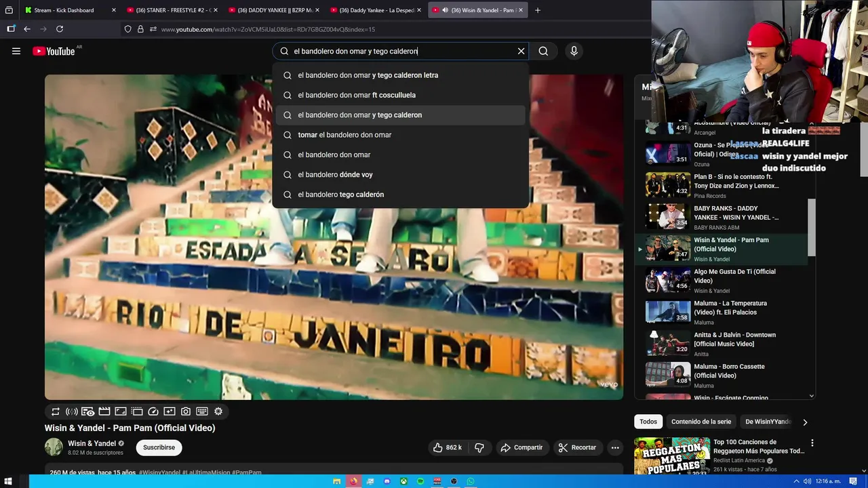Open Spotify from the taskbar
This screenshot has height=488, width=868.
[420, 481]
